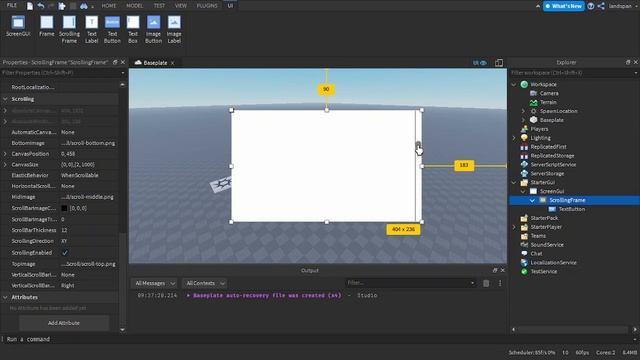Image resolution: width=640 pixels, height=360 pixels.
Task: Click the Output filter field
Action: pos(410,283)
